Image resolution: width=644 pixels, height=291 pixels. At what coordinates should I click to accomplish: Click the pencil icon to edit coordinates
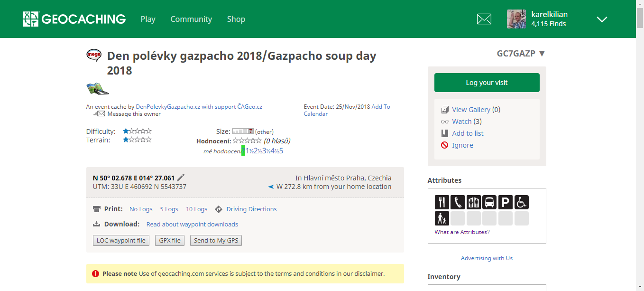181,178
